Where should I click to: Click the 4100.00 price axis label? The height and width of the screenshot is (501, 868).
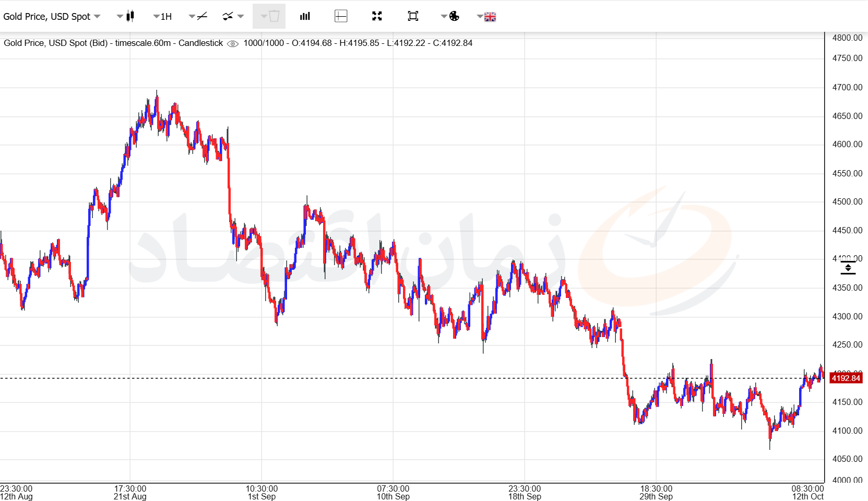tap(847, 431)
